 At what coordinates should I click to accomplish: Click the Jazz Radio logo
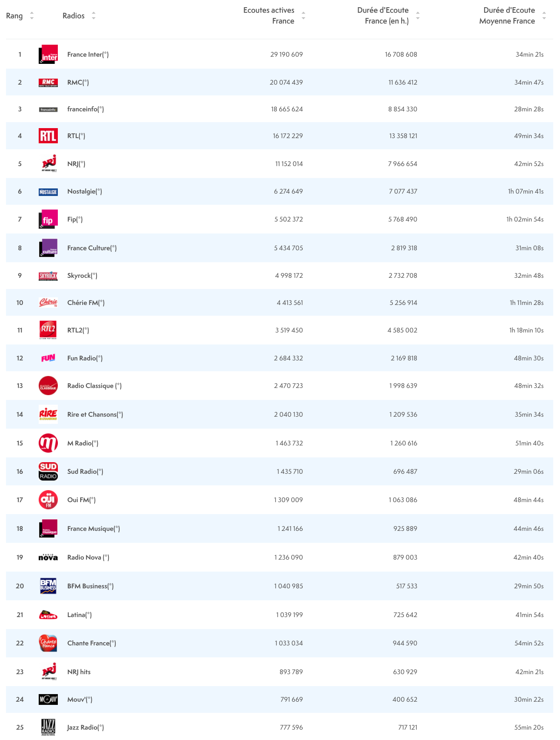[48, 727]
